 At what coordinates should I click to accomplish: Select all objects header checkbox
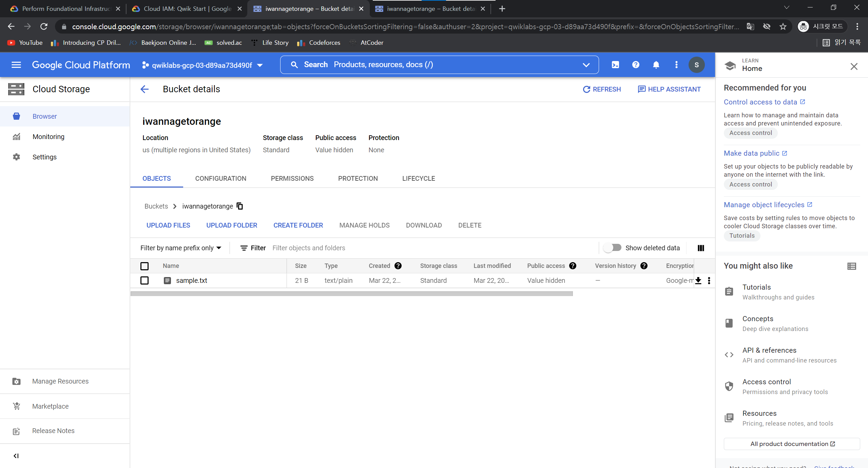click(x=144, y=266)
